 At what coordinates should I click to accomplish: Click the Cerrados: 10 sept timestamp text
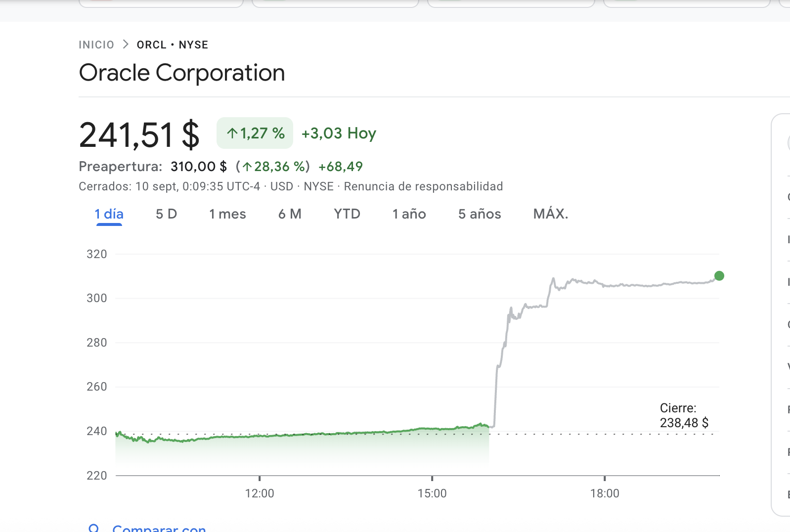point(170,186)
